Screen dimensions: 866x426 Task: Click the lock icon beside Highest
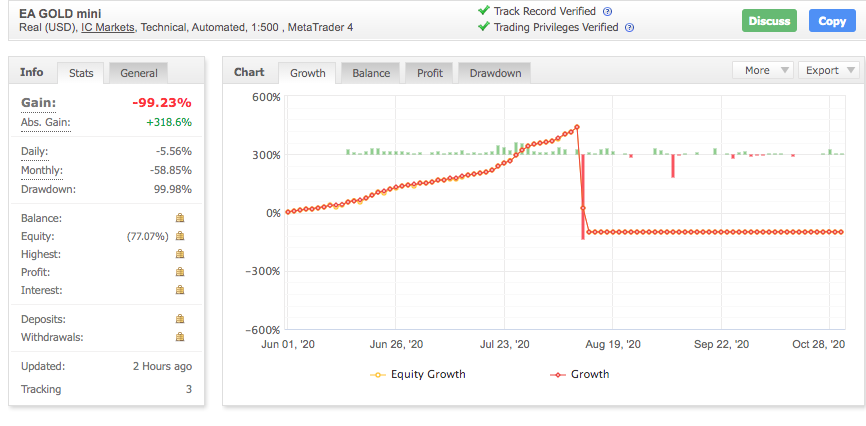click(x=180, y=254)
